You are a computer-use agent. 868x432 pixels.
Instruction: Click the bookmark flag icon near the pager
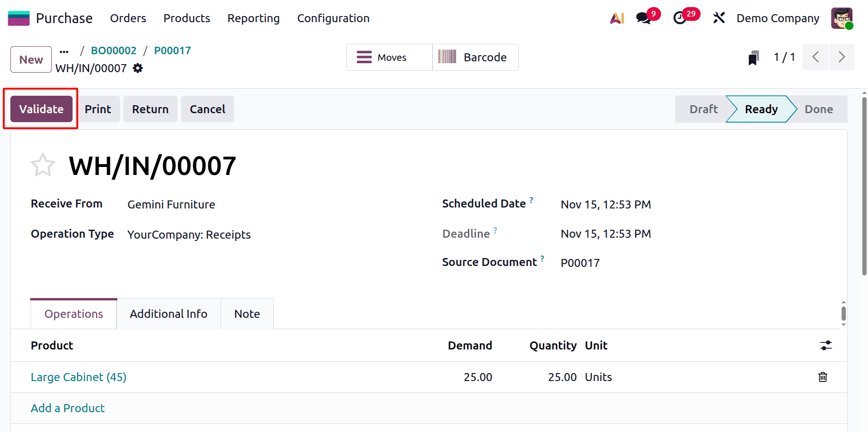(753, 57)
